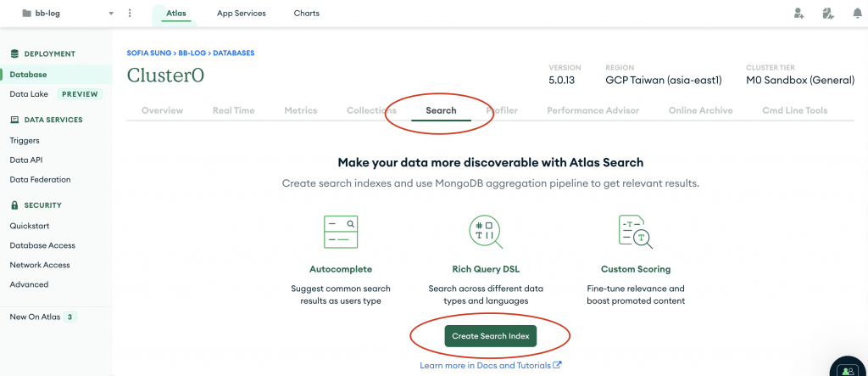Open New On Atlas
Image resolution: width=868 pixels, height=376 pixels.
coord(35,317)
